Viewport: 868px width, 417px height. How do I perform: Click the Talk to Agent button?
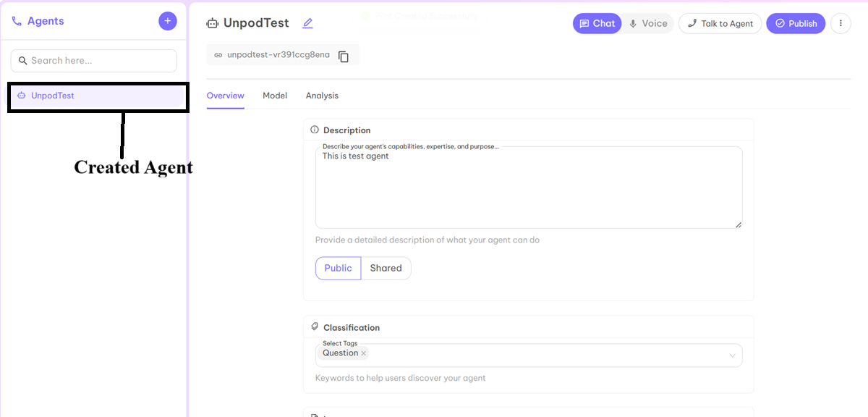tap(720, 23)
